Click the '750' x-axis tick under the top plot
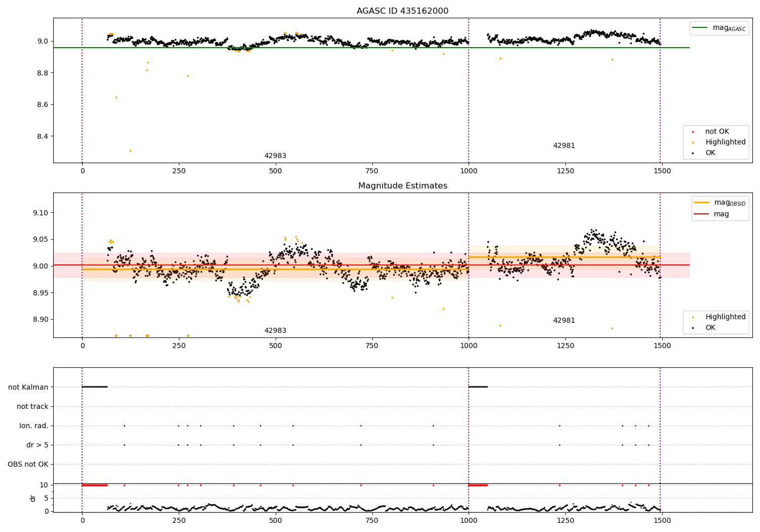Image resolution: width=760 pixels, height=532 pixels. coord(372,171)
